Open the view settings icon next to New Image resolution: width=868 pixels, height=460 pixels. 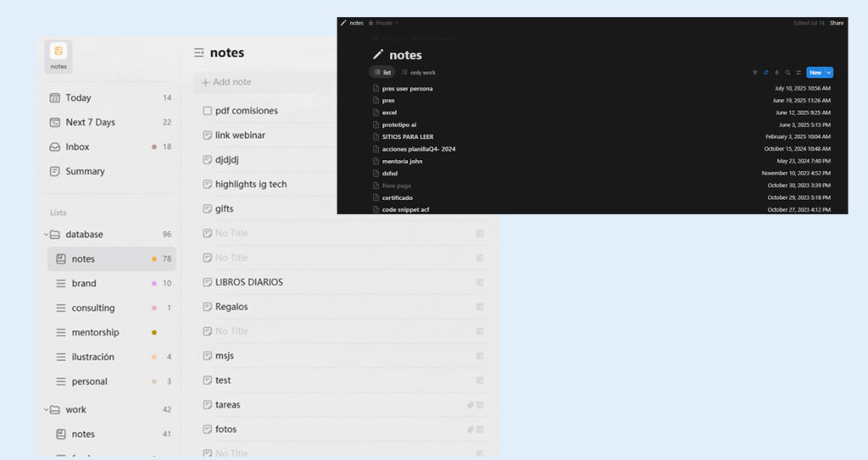click(x=798, y=73)
